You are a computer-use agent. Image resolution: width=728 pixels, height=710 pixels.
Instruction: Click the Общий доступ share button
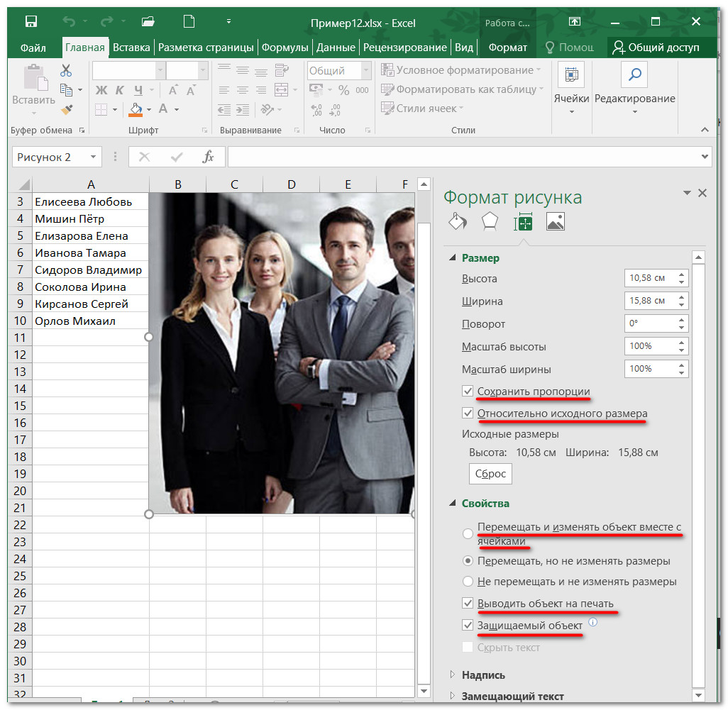656,48
